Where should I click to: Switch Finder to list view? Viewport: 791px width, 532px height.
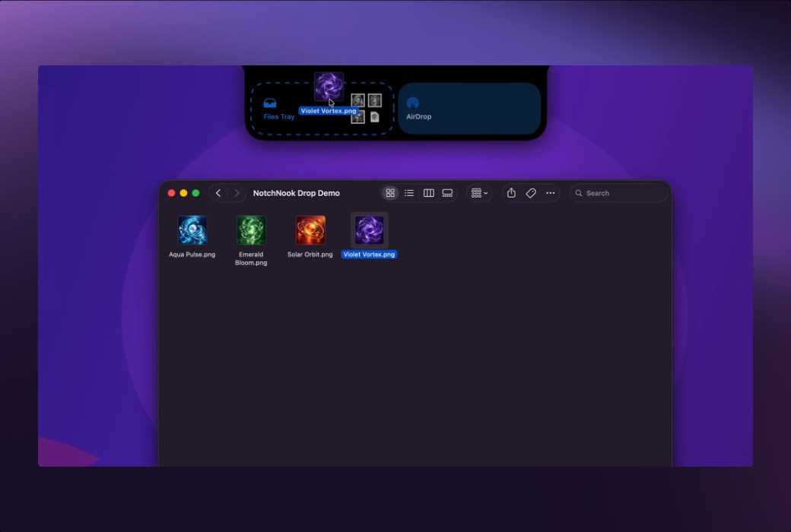click(x=409, y=193)
